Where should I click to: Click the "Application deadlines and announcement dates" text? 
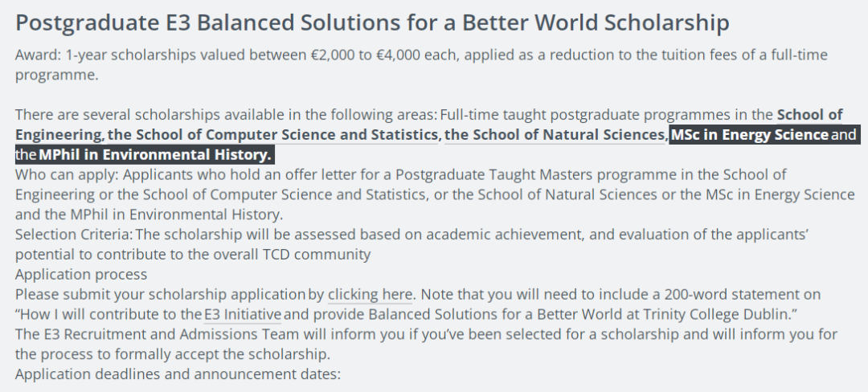tap(178, 374)
